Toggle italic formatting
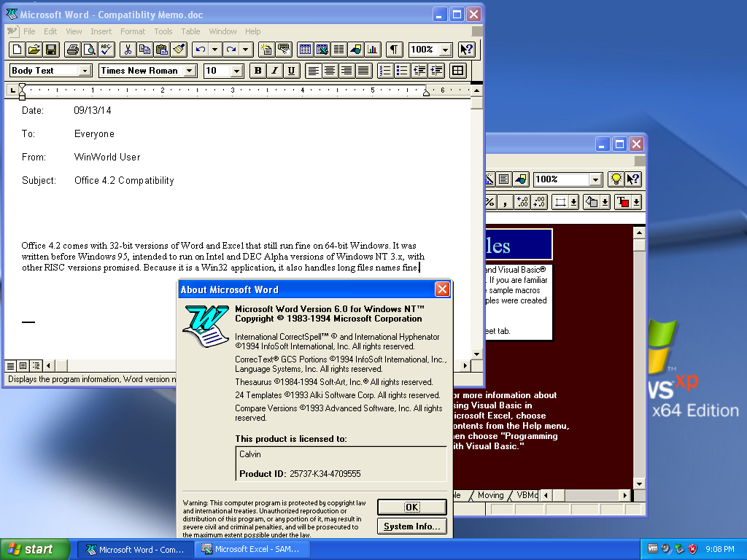 (274, 71)
